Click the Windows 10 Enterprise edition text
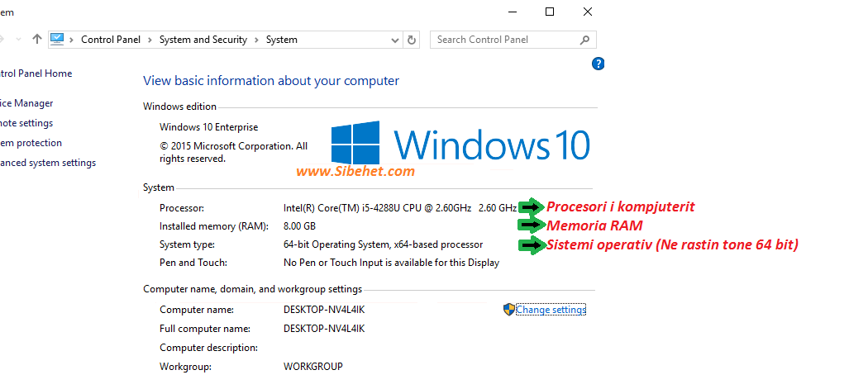The width and height of the screenshot is (868, 389). (208, 127)
